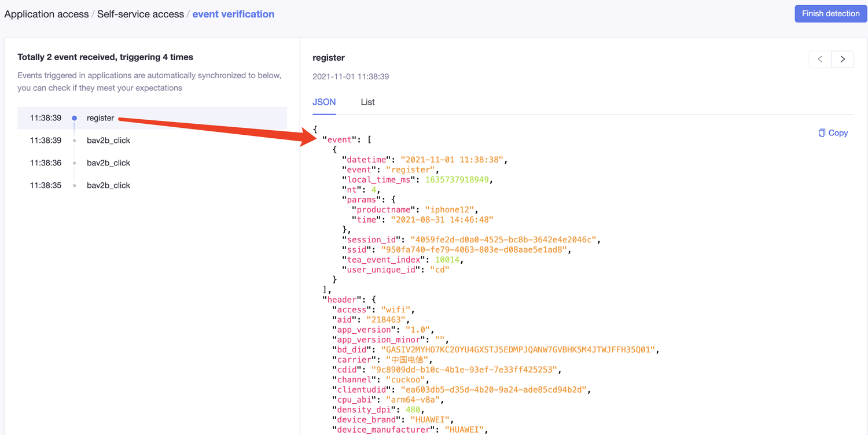Click the "time" value 2021-08-31 14:46:48
The width and height of the screenshot is (868, 435).
(x=442, y=220)
